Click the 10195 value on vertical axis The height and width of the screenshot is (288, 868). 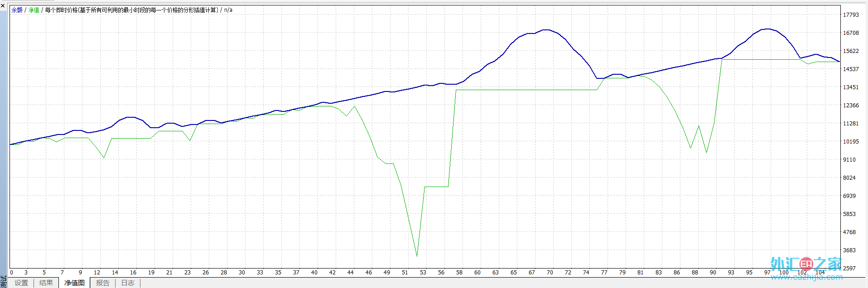click(x=851, y=142)
